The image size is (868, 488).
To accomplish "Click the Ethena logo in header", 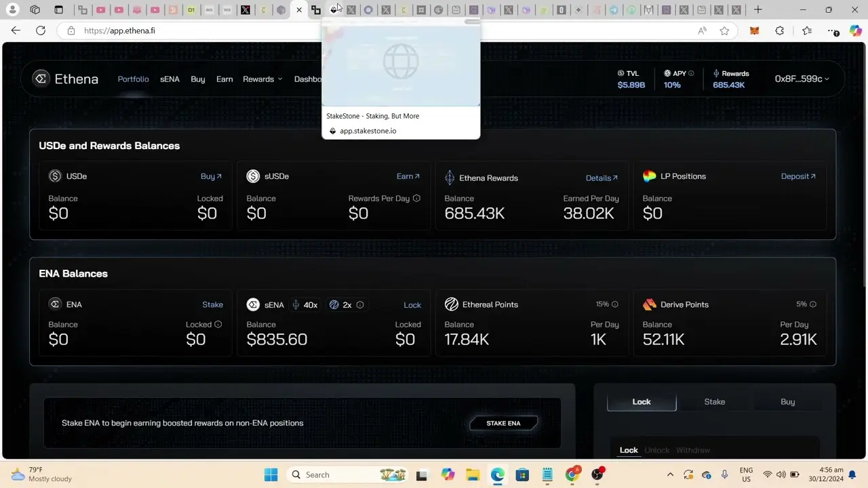I will coord(66,79).
